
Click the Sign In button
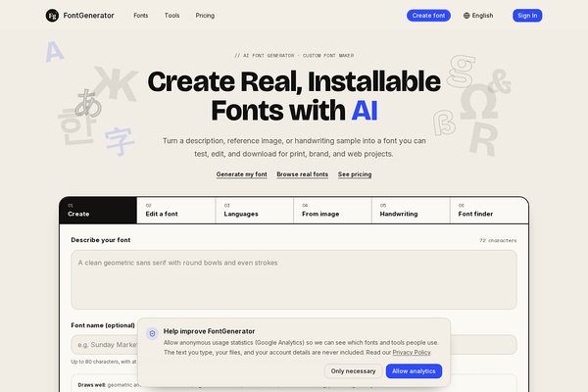click(527, 16)
